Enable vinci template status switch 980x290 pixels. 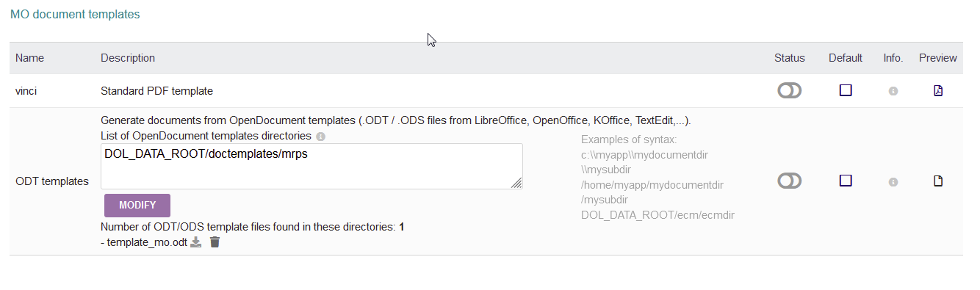790,91
